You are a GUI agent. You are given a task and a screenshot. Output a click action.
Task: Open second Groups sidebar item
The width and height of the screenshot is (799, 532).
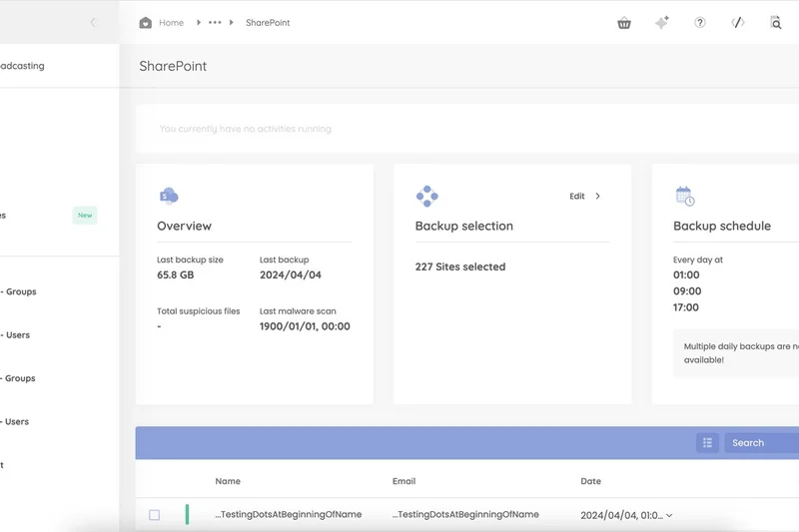(19, 378)
